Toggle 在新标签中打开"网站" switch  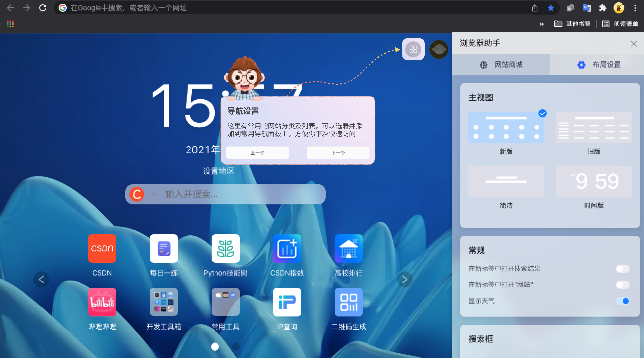point(622,284)
